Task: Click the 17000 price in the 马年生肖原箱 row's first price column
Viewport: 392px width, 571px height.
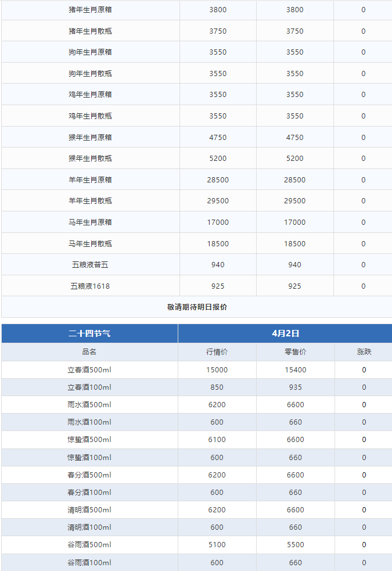Action: pyautogui.click(x=218, y=222)
